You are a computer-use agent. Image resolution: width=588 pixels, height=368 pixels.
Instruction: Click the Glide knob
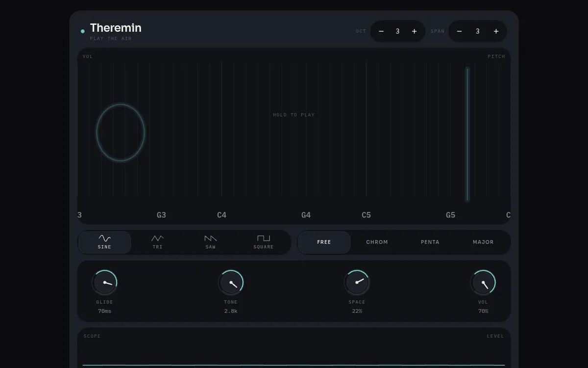[104, 283]
